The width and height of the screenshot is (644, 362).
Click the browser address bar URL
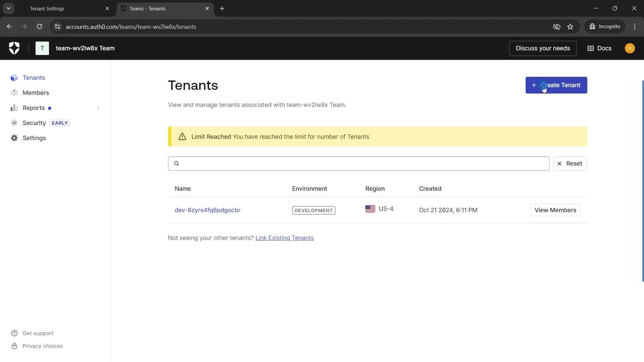[131, 26]
